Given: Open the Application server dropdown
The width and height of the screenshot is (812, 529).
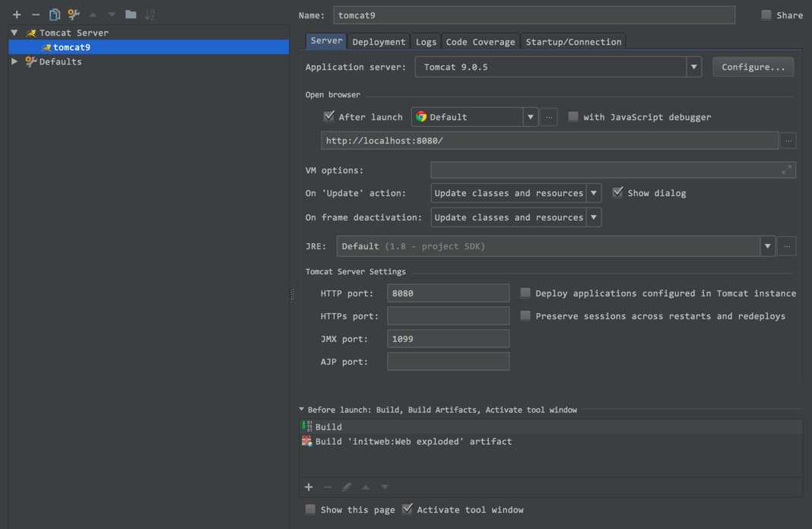Looking at the screenshot, I should 694,67.
